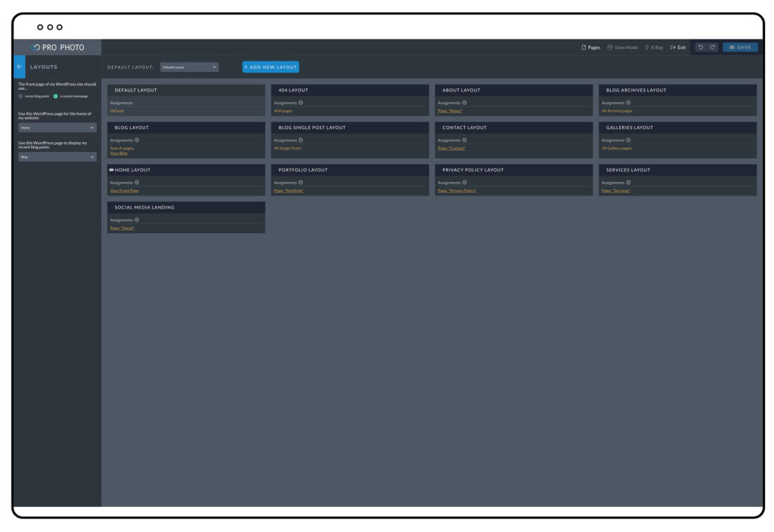Click the Add New Layout button

click(x=271, y=67)
